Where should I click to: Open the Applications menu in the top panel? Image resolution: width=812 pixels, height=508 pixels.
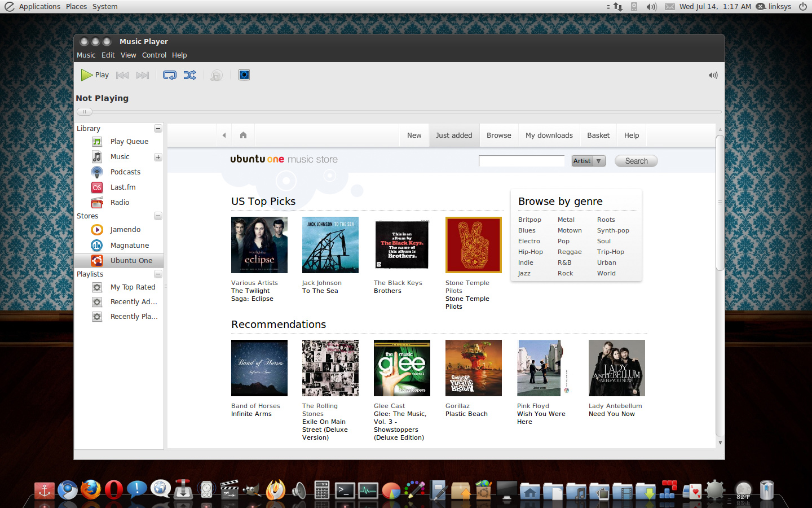(39, 7)
